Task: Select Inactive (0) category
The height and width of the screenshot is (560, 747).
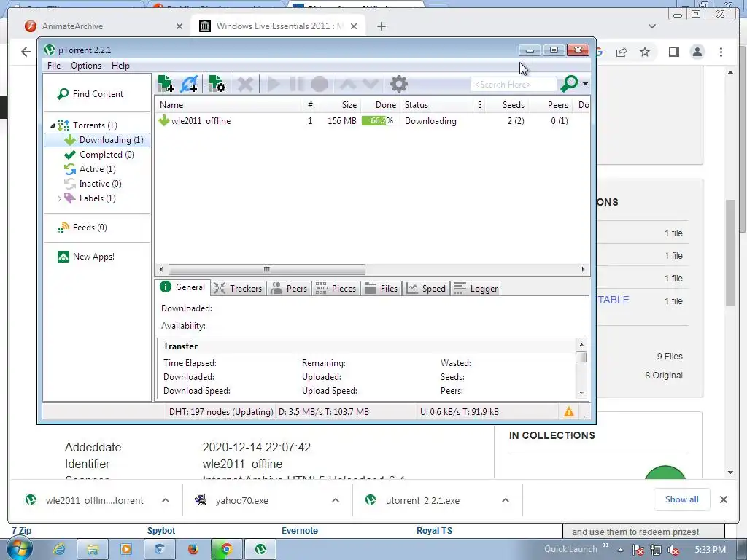Action: point(93,184)
